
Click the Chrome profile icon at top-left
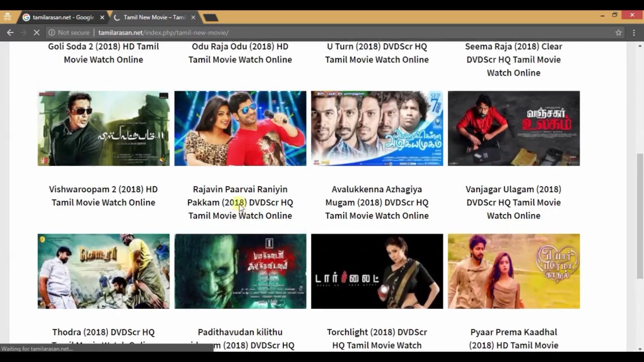tap(7, 17)
